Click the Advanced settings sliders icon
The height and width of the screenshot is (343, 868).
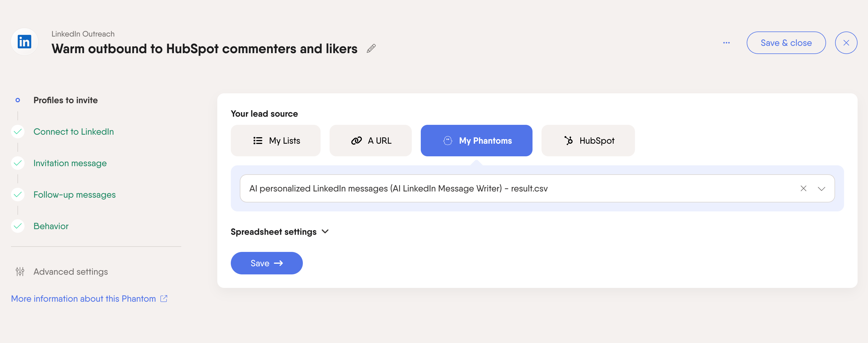click(20, 272)
